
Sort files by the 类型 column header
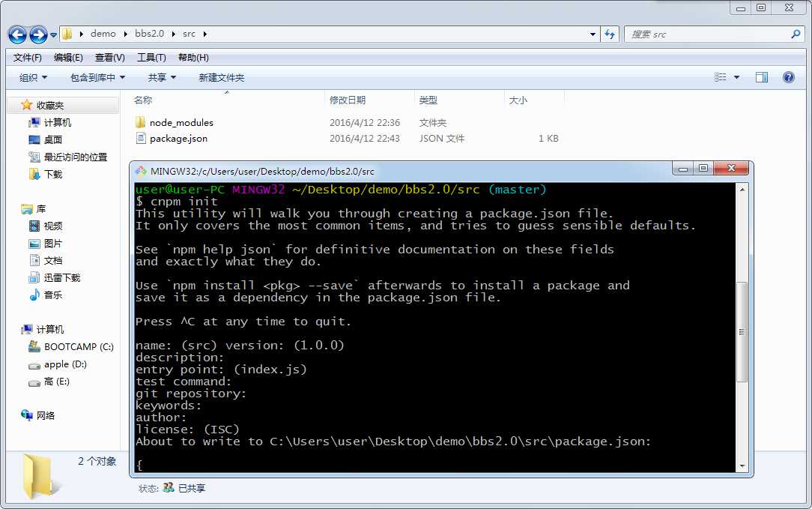pos(428,100)
